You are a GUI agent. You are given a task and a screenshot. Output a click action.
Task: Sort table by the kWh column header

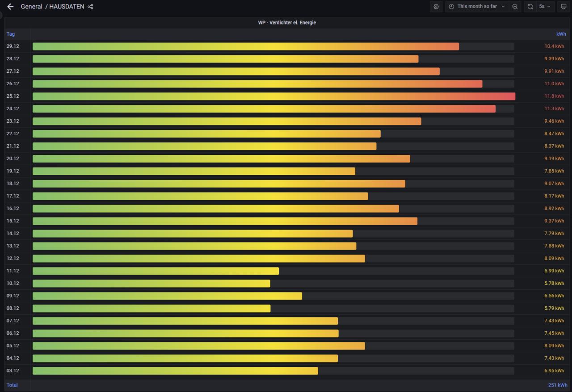pyautogui.click(x=561, y=34)
